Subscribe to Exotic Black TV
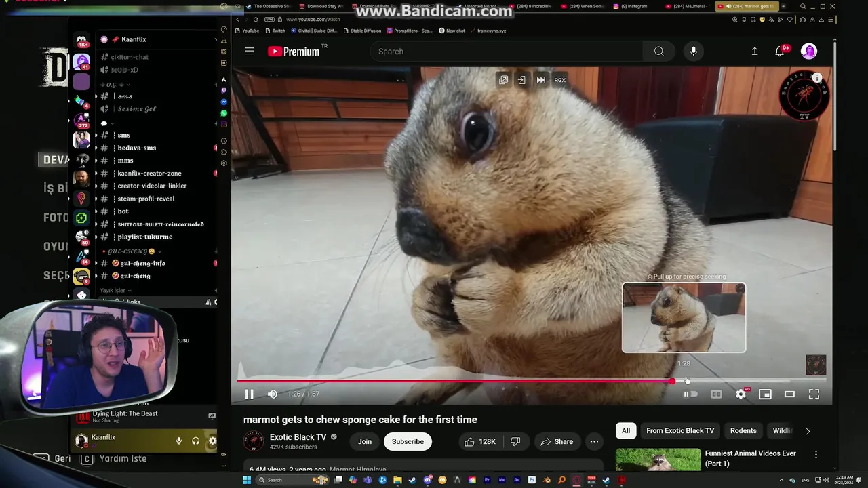This screenshot has height=488, width=868. pyautogui.click(x=408, y=442)
